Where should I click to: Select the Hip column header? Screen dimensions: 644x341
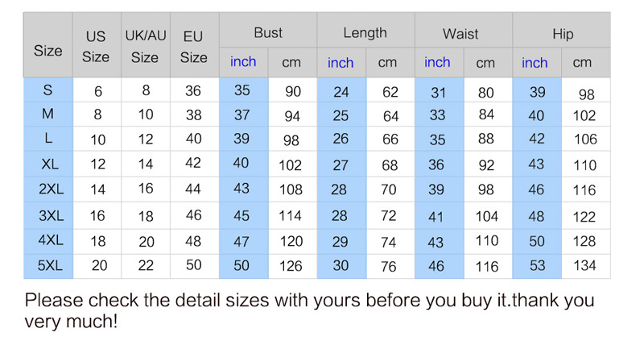tap(563, 34)
